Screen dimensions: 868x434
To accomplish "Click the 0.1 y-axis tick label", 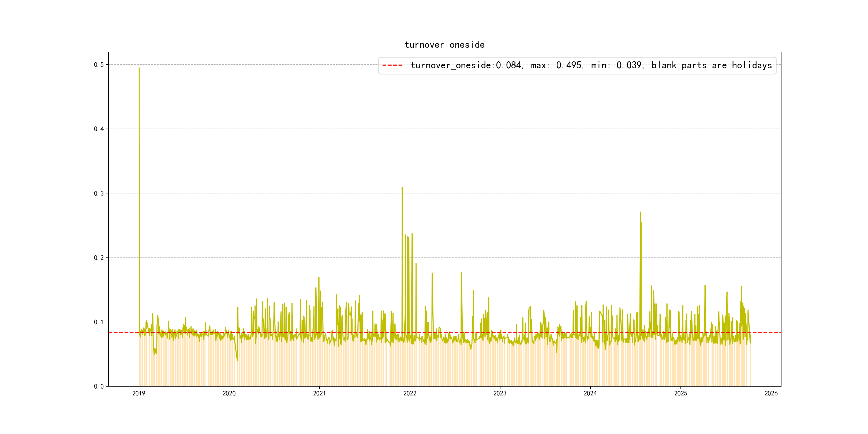I will tap(99, 322).
